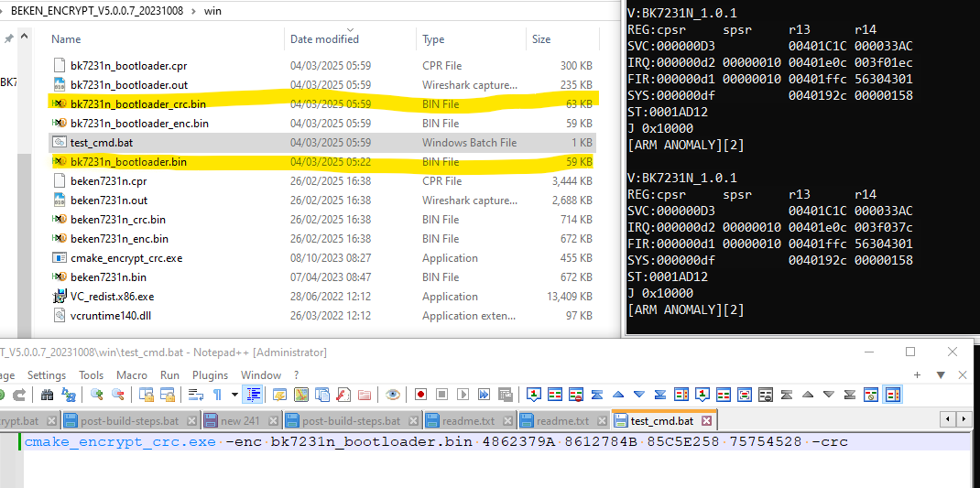The width and height of the screenshot is (980, 488).
Task: Click the Redo arrow in Notepad++ toolbar
Action: [19, 395]
